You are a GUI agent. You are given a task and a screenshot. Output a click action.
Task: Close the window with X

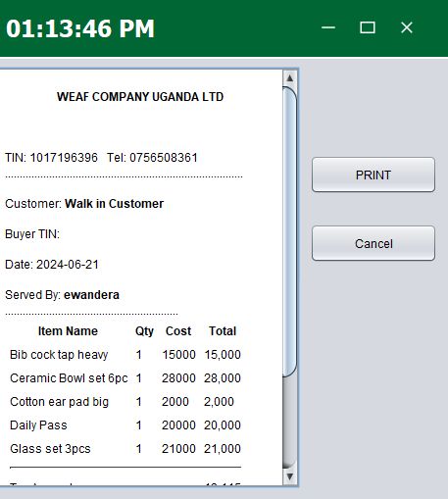click(x=407, y=27)
